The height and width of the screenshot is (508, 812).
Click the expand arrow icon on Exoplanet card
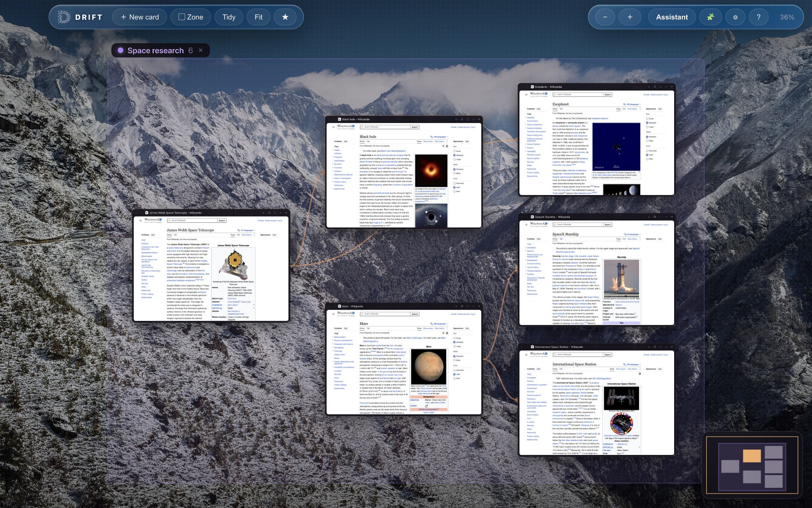[666, 87]
